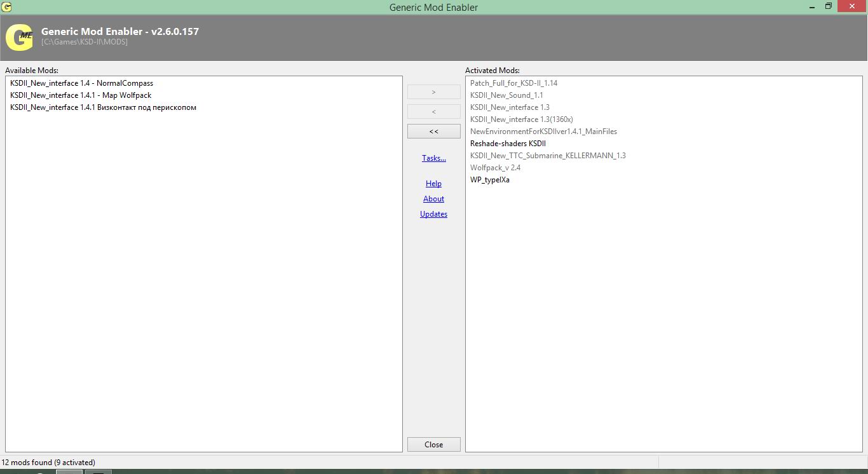Viewport: 868px width, 474px height.
Task: Click the enable mod arrow button
Action: pyautogui.click(x=434, y=92)
